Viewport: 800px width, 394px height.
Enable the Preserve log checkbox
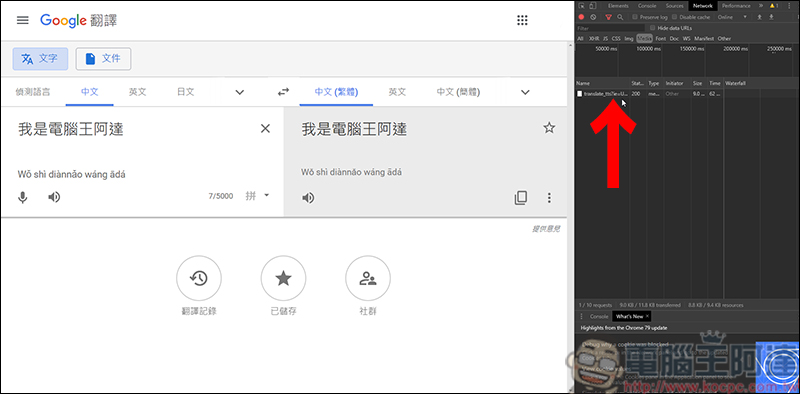(x=635, y=17)
